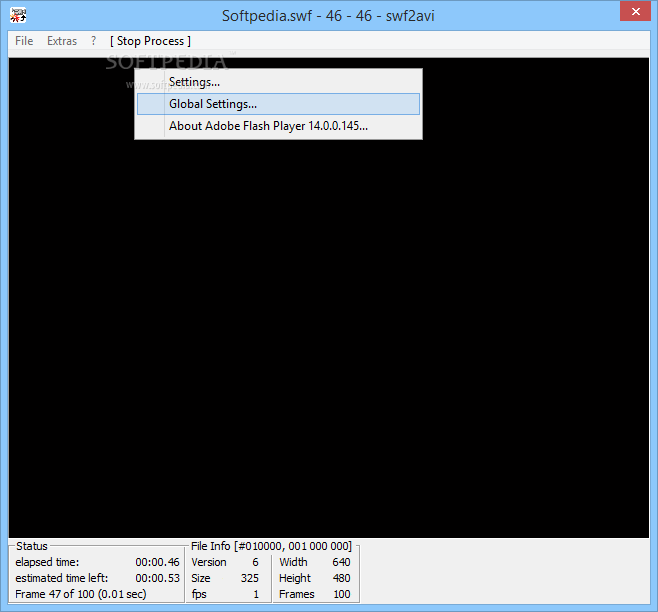
Task: Click the Height label in File Info
Action: [x=295, y=578]
